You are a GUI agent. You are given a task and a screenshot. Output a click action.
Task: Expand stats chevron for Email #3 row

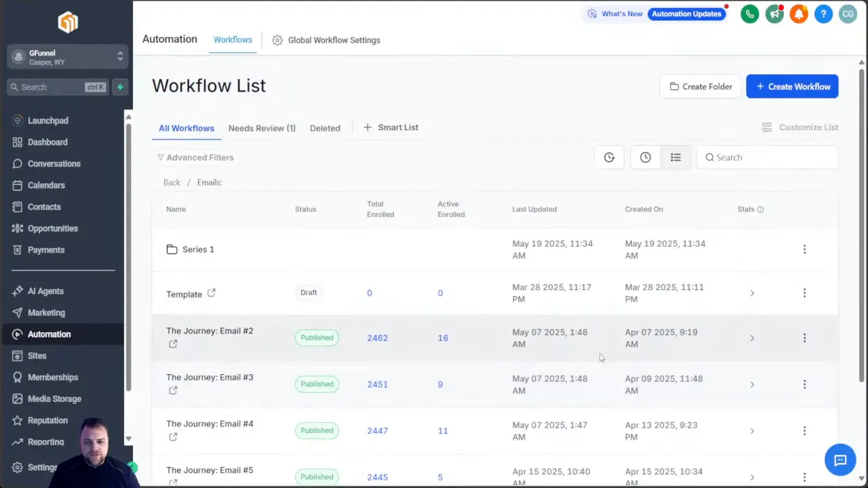tap(752, 384)
